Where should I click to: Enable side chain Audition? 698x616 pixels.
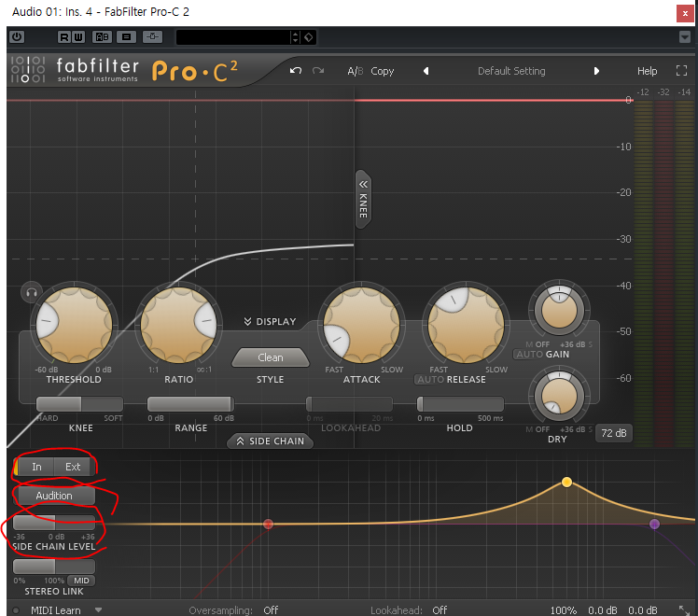(x=54, y=496)
